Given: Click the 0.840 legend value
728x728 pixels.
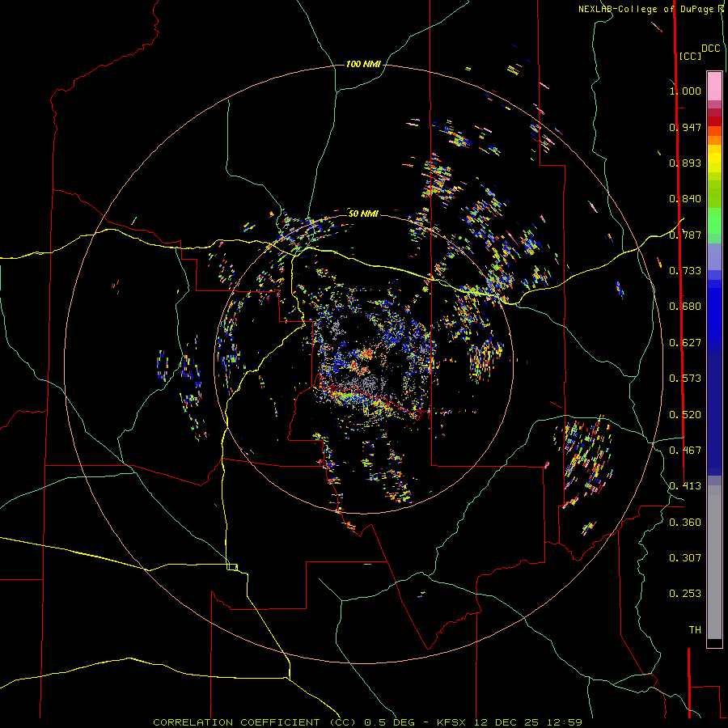Looking at the screenshot, I should point(685,199).
